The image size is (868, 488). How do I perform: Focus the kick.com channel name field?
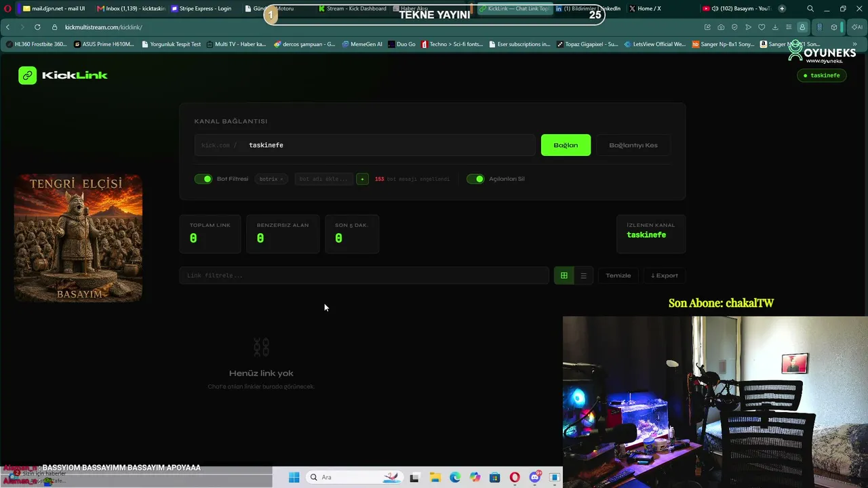365,145
